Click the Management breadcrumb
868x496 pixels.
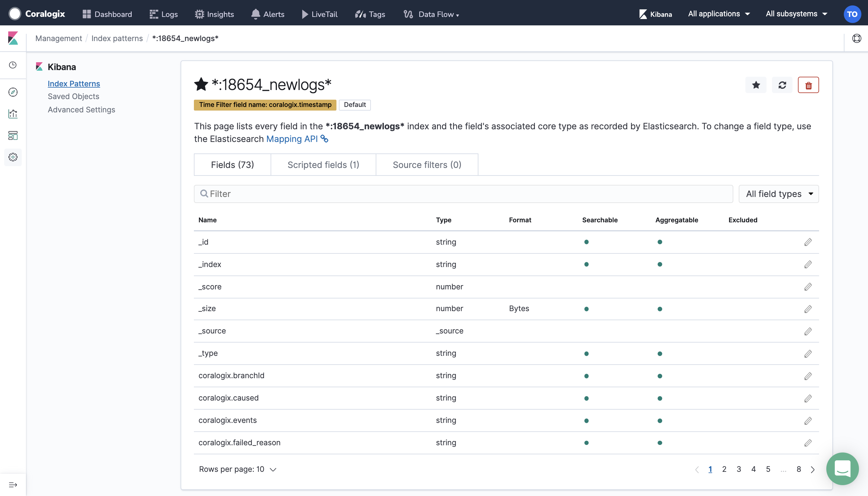click(x=59, y=38)
